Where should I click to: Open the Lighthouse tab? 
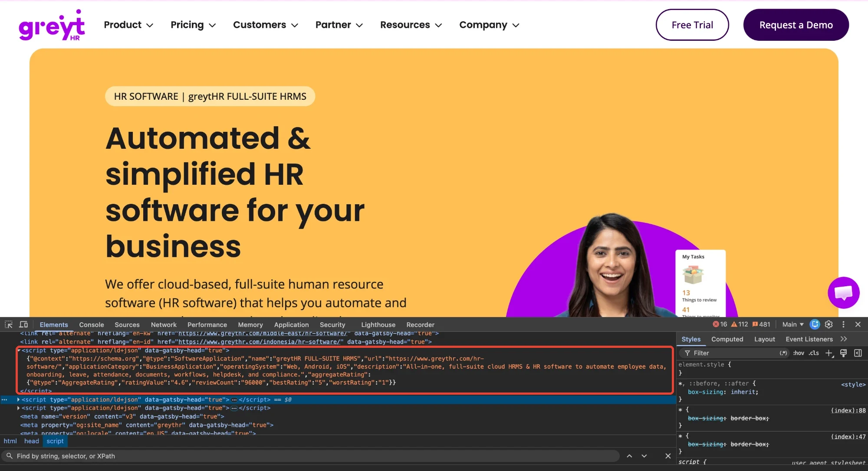point(378,325)
